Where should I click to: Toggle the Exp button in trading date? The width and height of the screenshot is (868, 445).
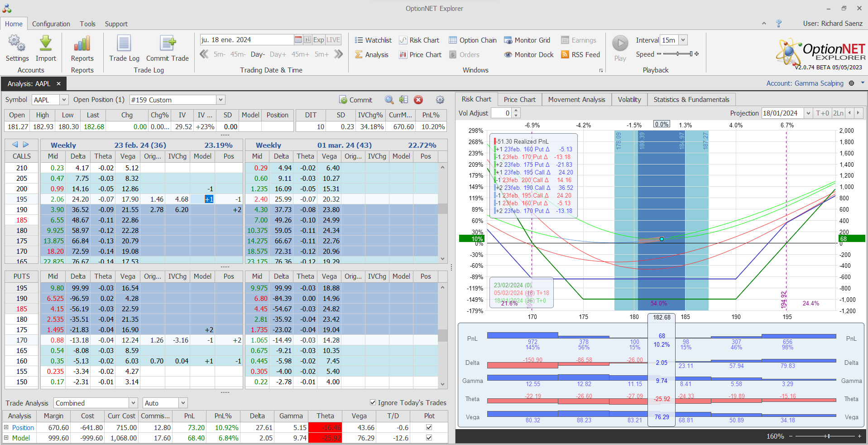[x=318, y=40]
